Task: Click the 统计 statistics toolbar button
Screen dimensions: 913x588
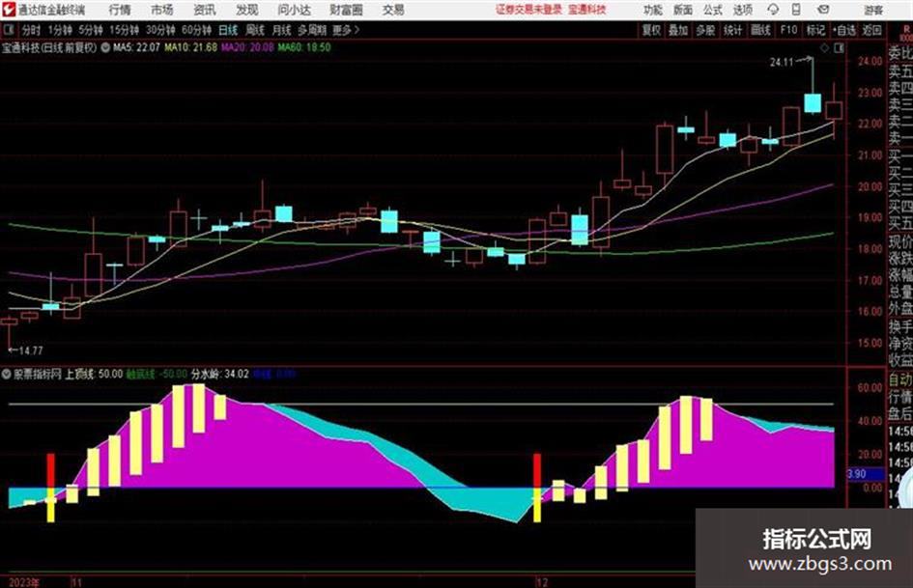Action: point(732,30)
